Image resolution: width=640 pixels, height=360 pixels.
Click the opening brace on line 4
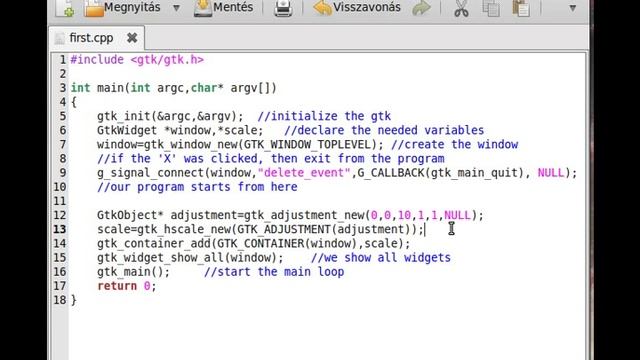point(73,102)
